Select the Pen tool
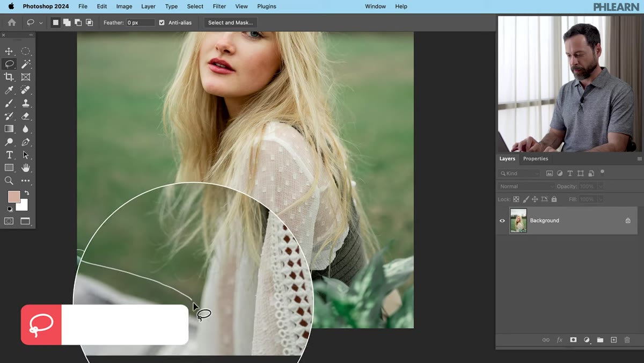Viewport: 644px width, 363px height. pos(25,142)
